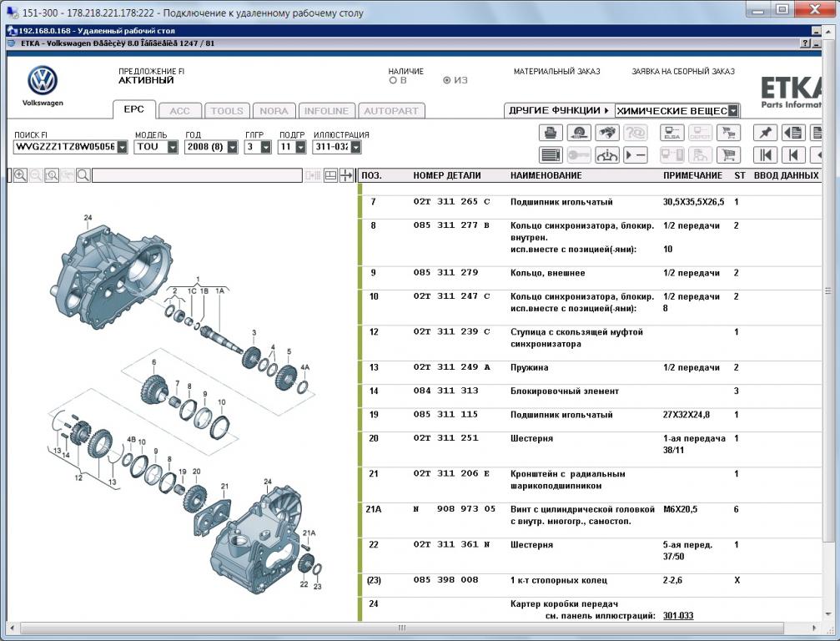Click the tire and pencil icon
The image size is (840, 641).
(579, 133)
